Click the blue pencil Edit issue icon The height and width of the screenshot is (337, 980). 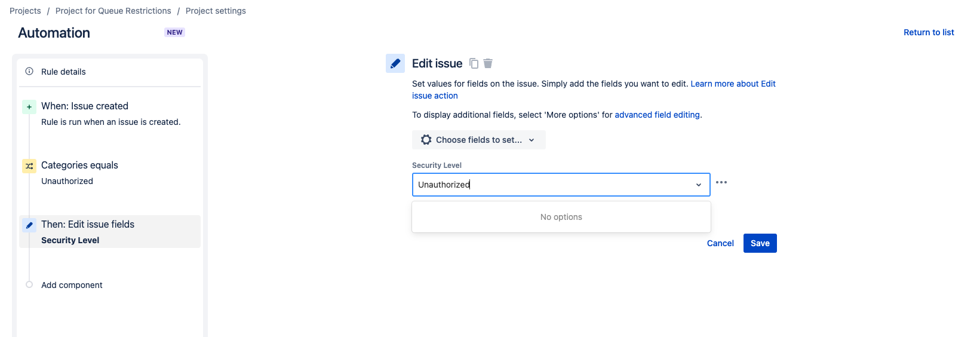coord(395,63)
